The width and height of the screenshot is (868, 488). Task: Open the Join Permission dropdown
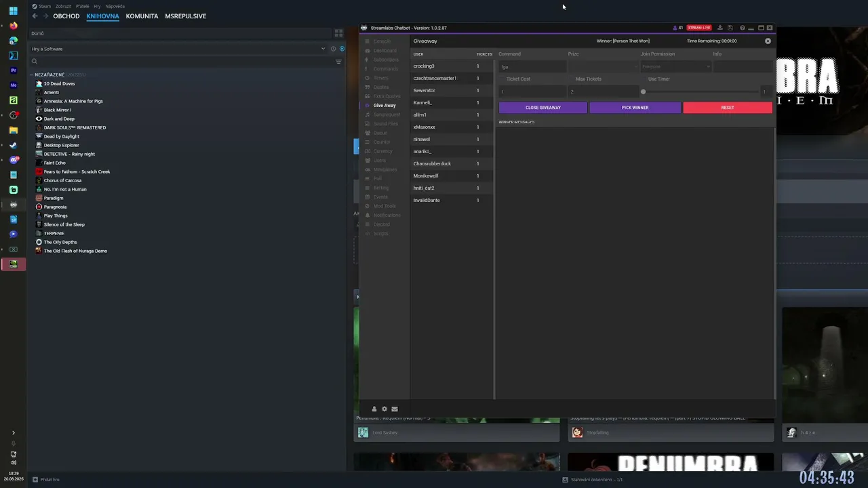(675, 66)
